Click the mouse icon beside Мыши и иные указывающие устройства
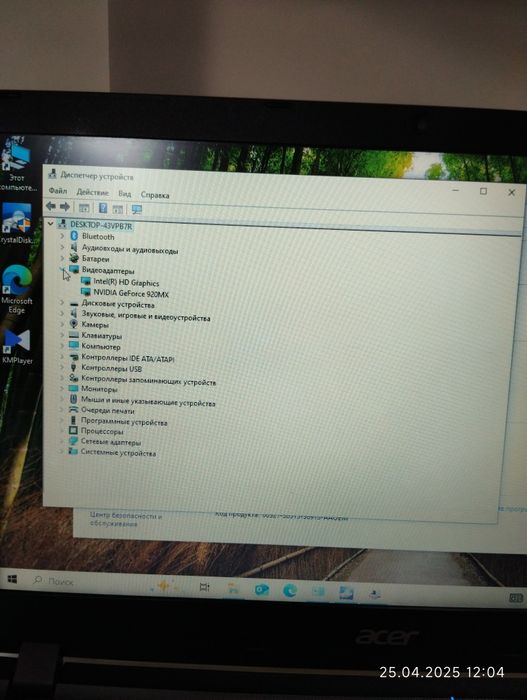The image size is (527, 700). (74, 399)
